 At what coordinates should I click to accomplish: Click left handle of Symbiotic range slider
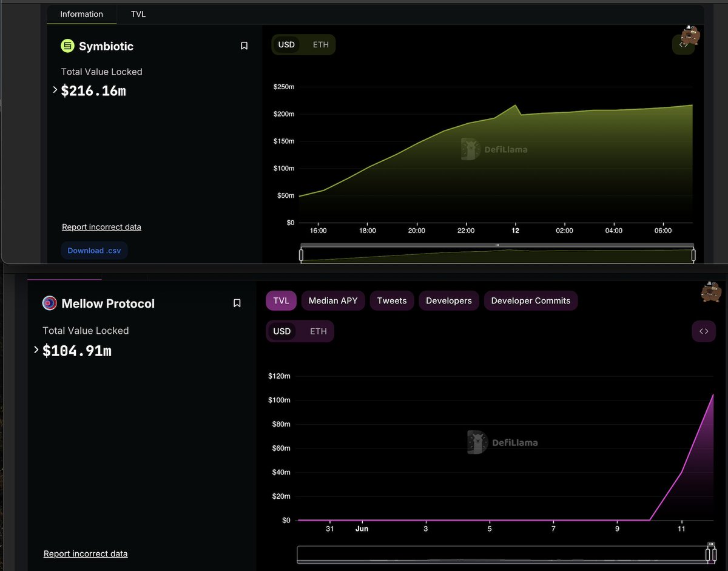pyautogui.click(x=301, y=254)
